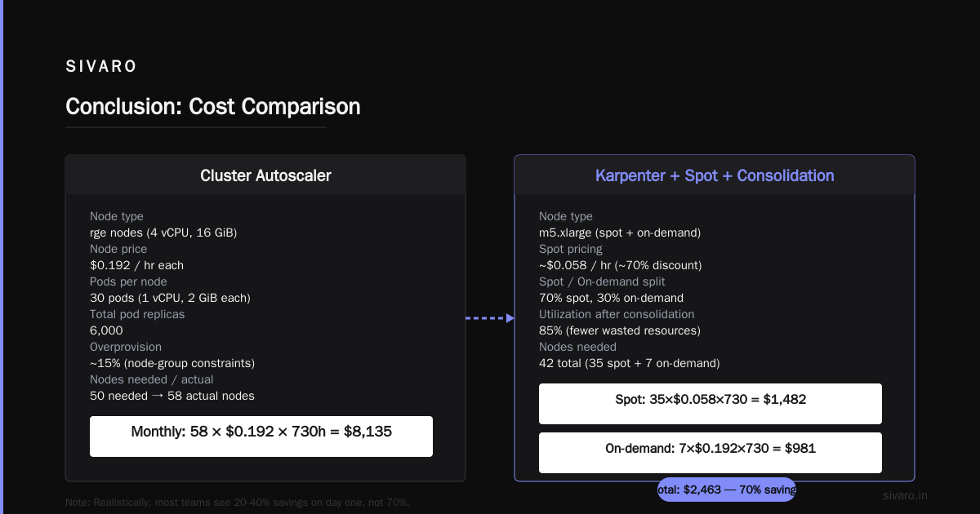Click the 'On-demand: 7×$0.192×730 = $981' box

(x=710, y=453)
